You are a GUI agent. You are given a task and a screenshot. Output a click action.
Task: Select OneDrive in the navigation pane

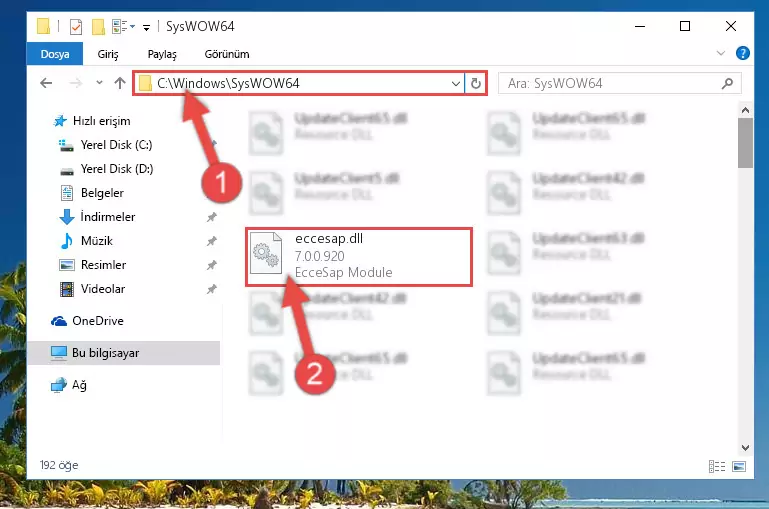click(87, 321)
